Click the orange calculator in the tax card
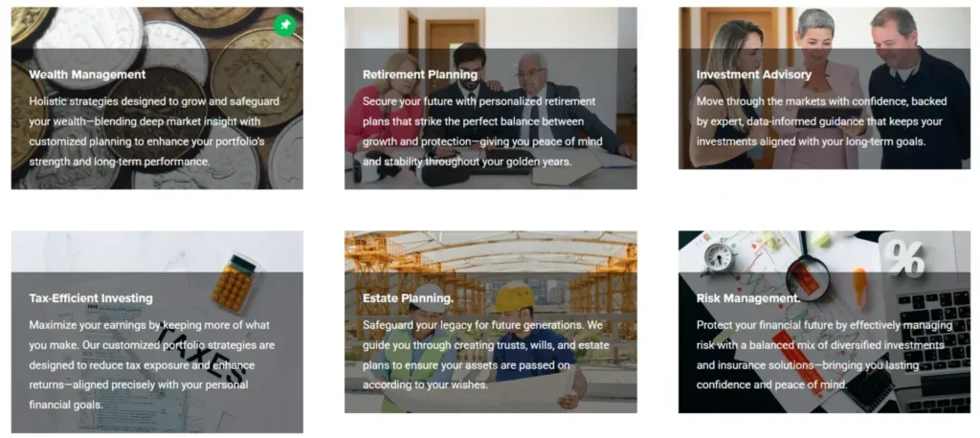 (x=234, y=281)
